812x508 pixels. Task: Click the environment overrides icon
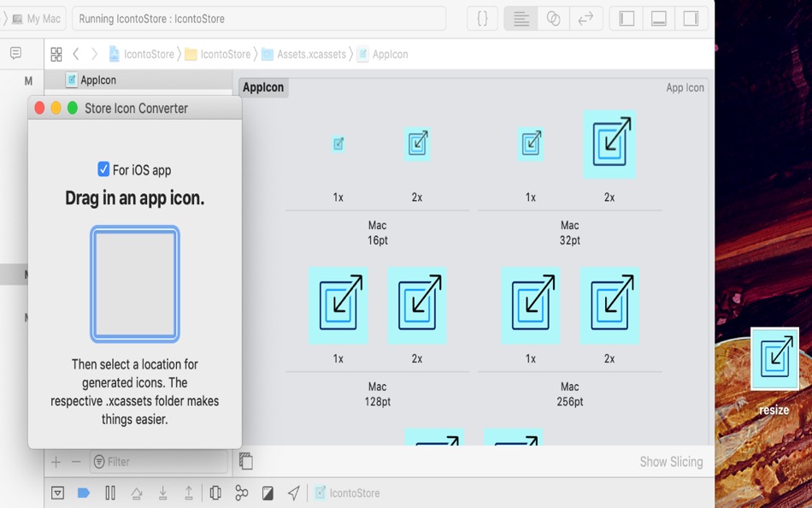[268, 493]
